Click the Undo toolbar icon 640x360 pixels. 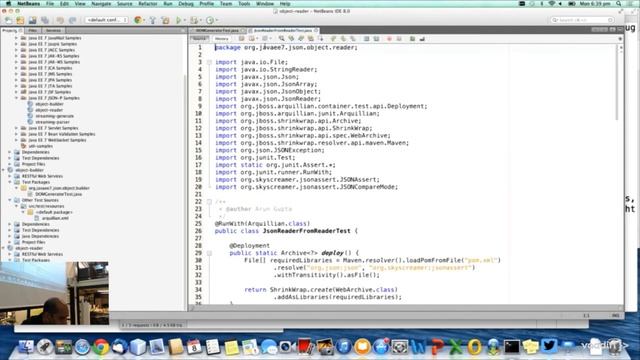click(x=60, y=20)
